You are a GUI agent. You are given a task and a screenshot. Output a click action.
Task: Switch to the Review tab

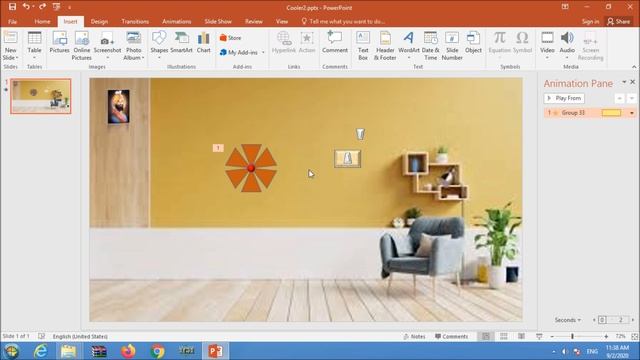pyautogui.click(x=253, y=21)
